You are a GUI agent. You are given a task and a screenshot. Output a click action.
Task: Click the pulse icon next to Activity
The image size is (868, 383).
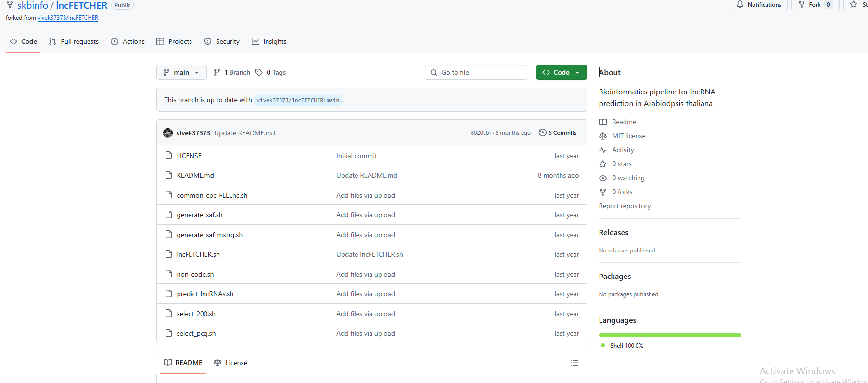coord(603,150)
